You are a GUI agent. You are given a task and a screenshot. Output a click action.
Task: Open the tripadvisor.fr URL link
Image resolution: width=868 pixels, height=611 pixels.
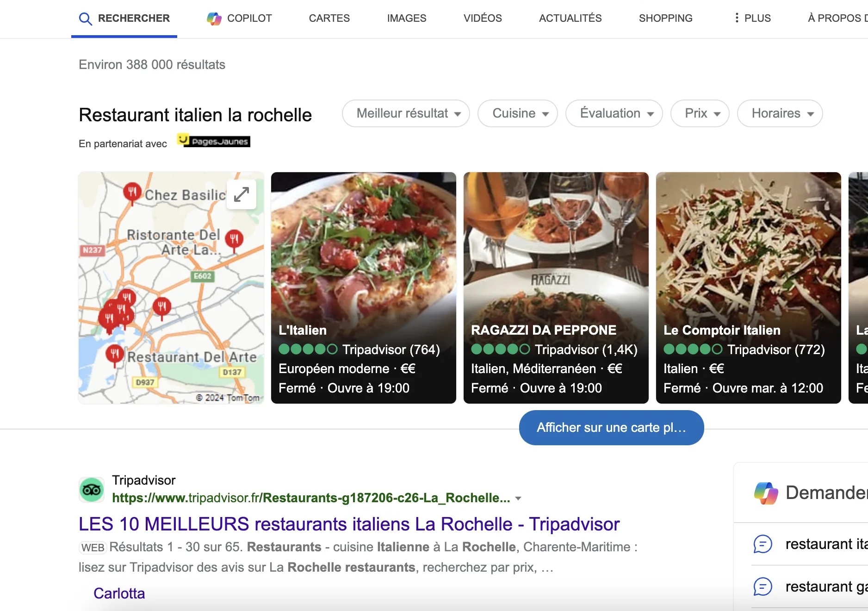point(311,498)
